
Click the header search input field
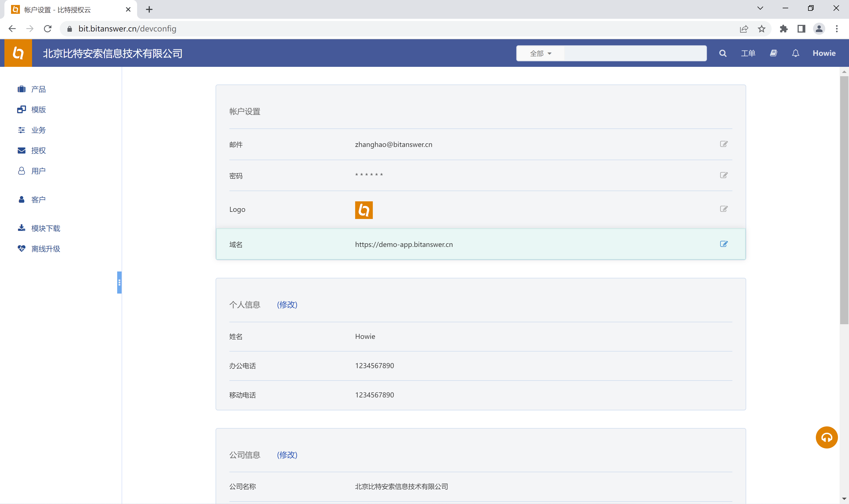point(635,53)
